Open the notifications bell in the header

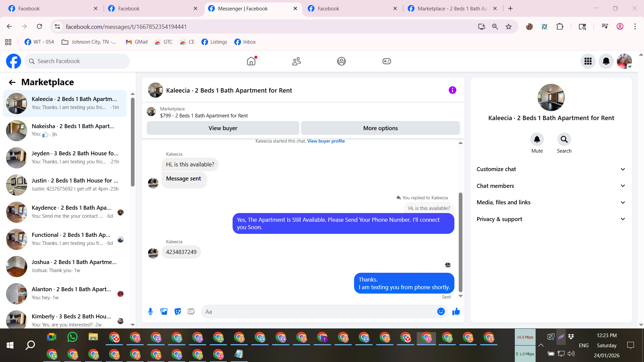click(x=606, y=61)
